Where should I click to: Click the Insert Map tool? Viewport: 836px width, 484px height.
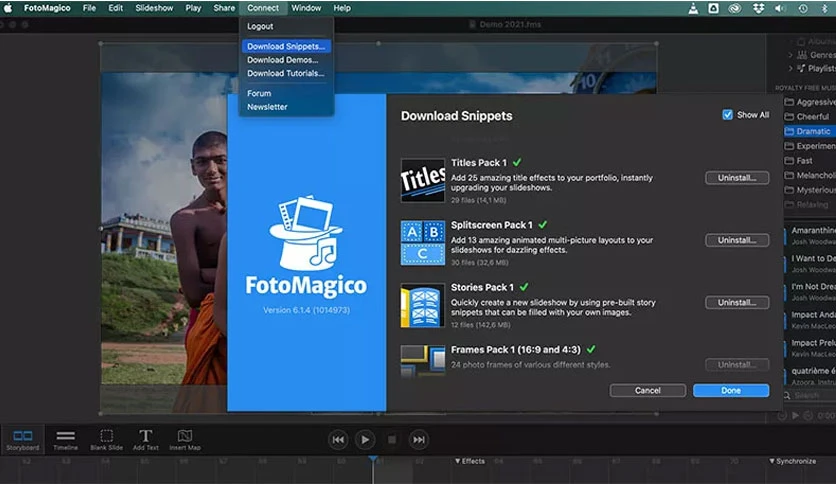[185, 440]
